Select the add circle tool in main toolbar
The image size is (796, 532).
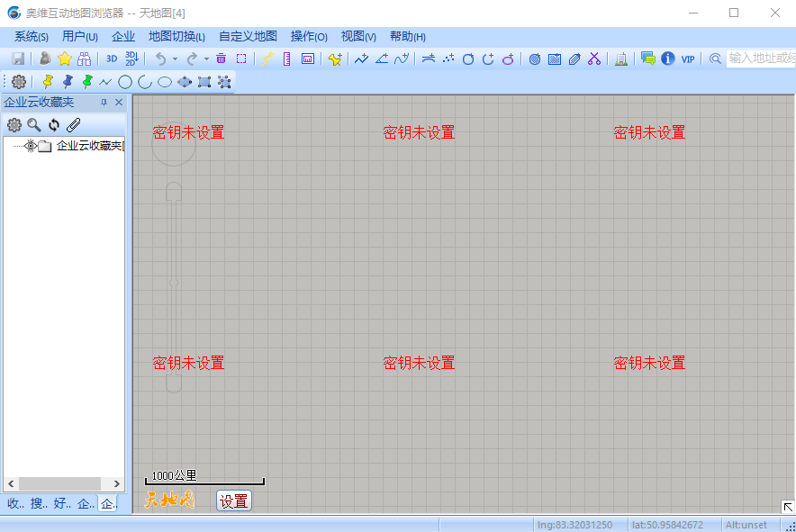coord(468,59)
